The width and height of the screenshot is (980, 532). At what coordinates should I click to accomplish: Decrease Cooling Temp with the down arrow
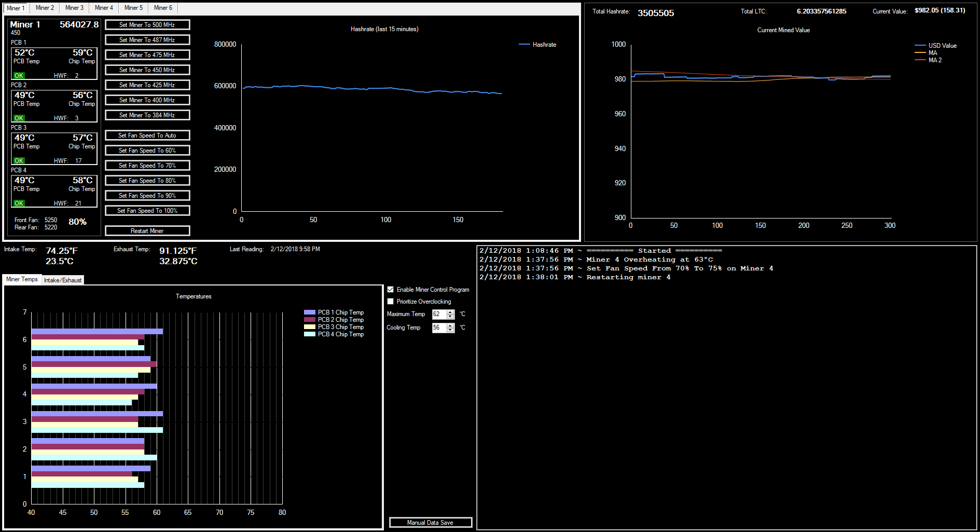pos(450,330)
